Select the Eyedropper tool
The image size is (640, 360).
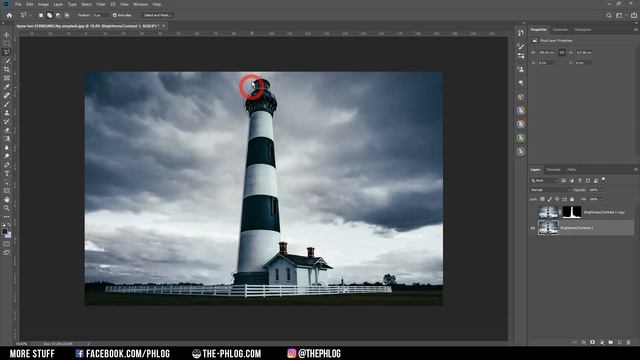coord(7,87)
